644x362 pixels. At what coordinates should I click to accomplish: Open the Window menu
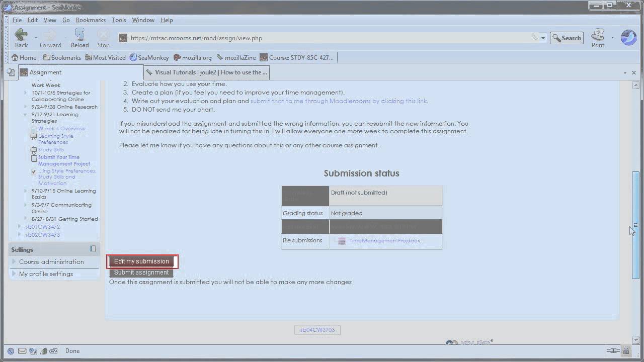pyautogui.click(x=143, y=20)
